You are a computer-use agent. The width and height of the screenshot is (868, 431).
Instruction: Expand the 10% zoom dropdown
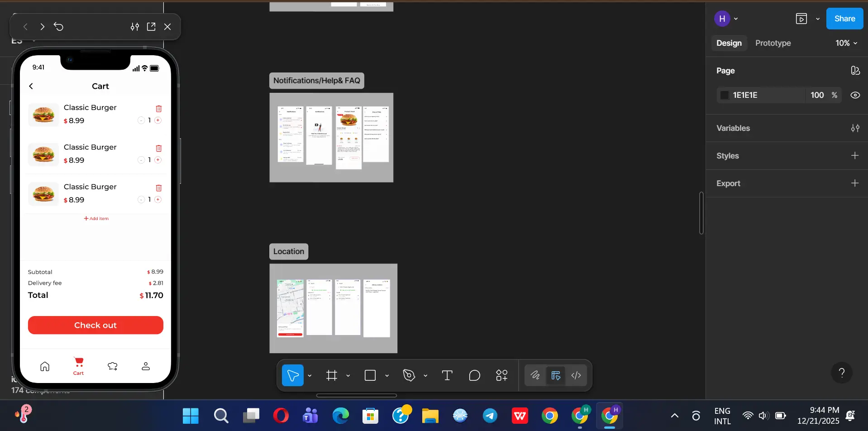(x=846, y=43)
